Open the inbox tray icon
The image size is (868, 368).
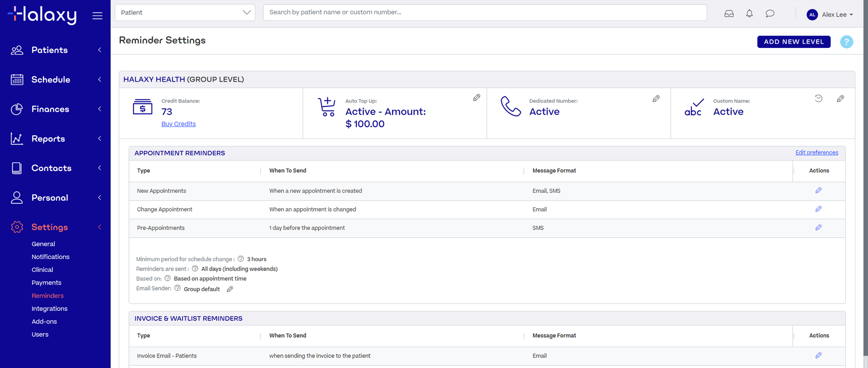(x=729, y=14)
